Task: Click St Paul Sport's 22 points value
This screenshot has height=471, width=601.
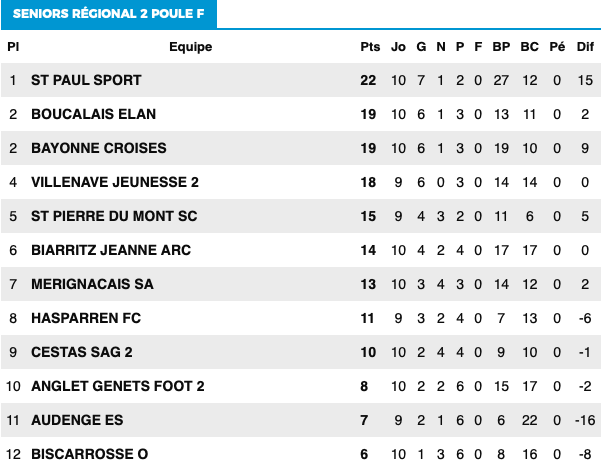Action: tap(368, 80)
